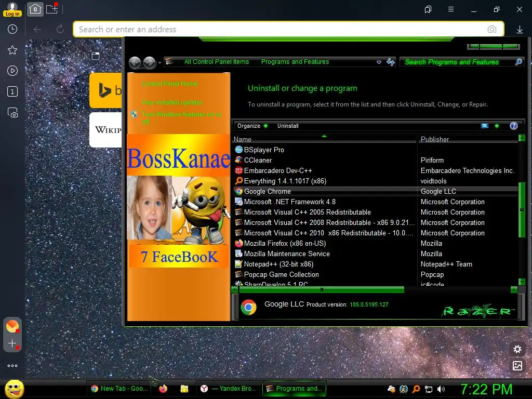Image resolution: width=532 pixels, height=399 pixels.
Task: Open the Favorites star in sidebar
Action: 12,50
